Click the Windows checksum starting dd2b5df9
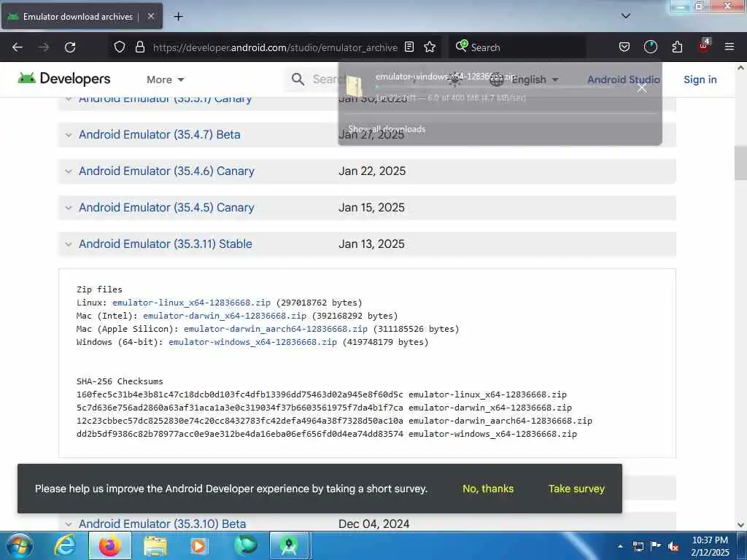 pos(239,435)
